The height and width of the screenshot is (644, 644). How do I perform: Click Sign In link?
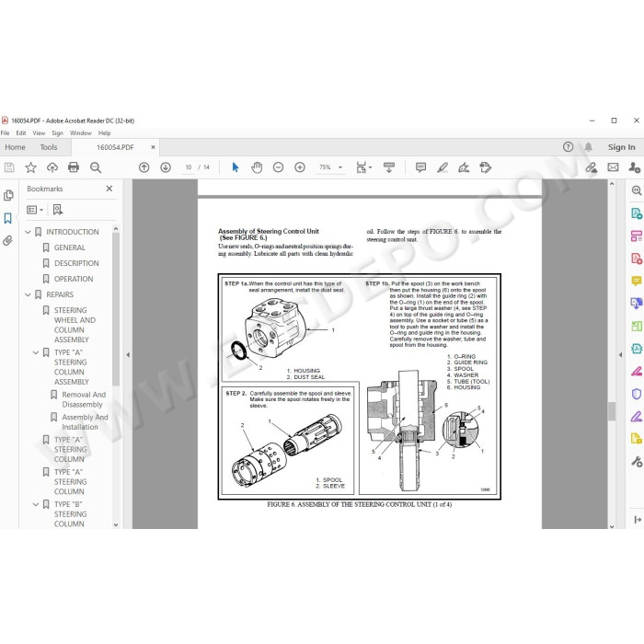click(x=621, y=147)
